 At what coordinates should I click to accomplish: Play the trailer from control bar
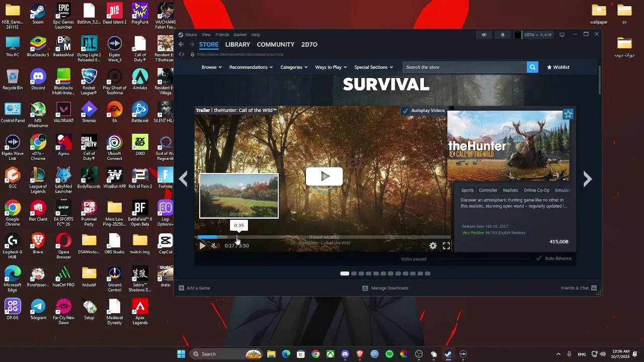pyautogui.click(x=202, y=246)
